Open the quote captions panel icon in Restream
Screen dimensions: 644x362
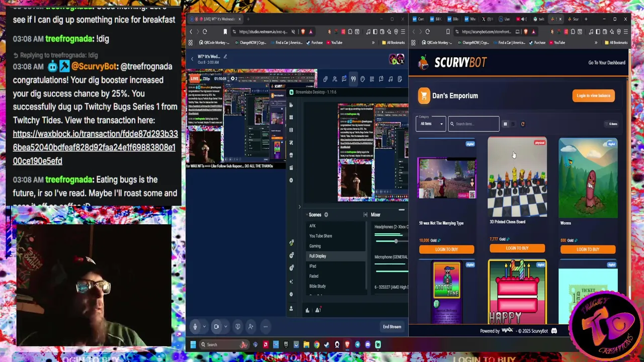[x=353, y=79]
